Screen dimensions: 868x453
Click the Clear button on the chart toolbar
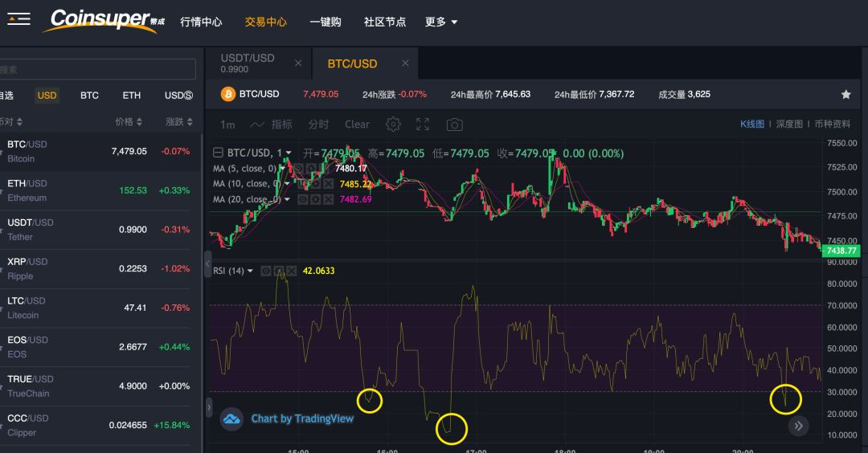coord(357,124)
